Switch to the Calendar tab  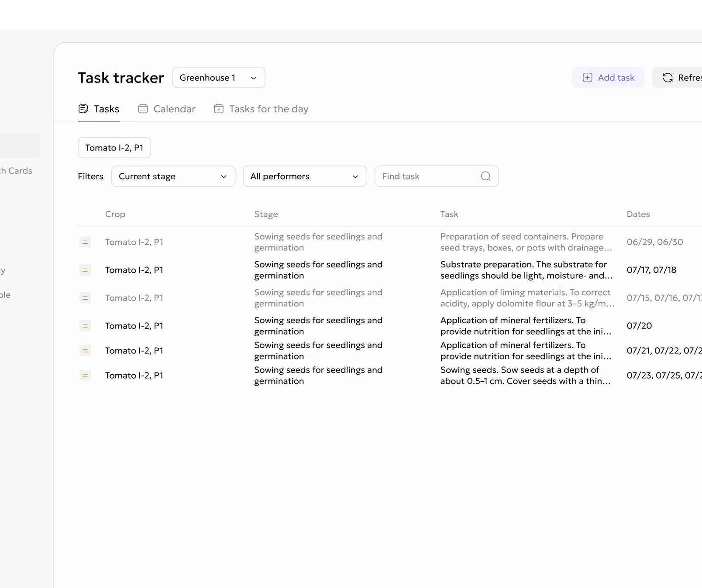click(x=167, y=109)
